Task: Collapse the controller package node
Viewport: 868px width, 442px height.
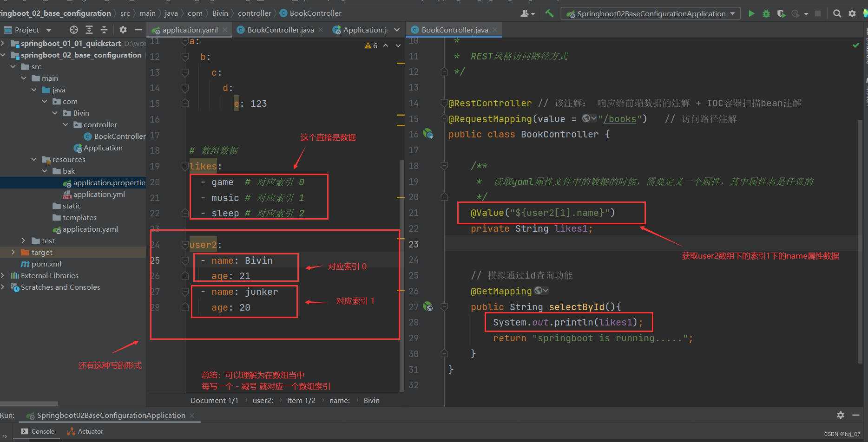Action: click(x=65, y=124)
